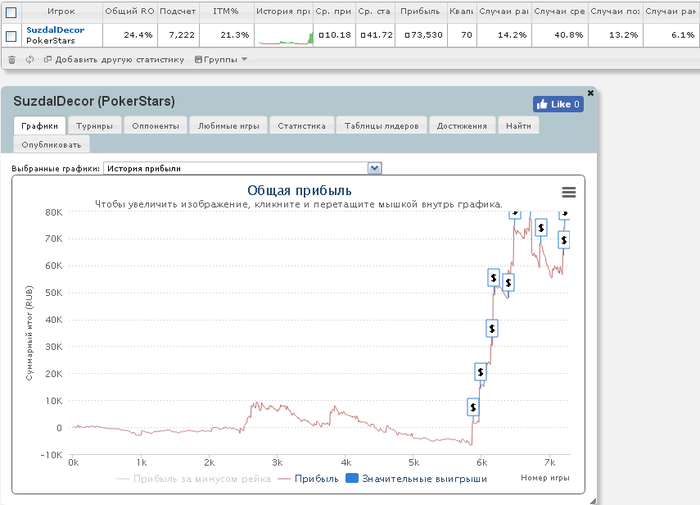Click the dollar win marker near 10K
Image resolution: width=700 pixels, height=505 pixels.
(473, 407)
